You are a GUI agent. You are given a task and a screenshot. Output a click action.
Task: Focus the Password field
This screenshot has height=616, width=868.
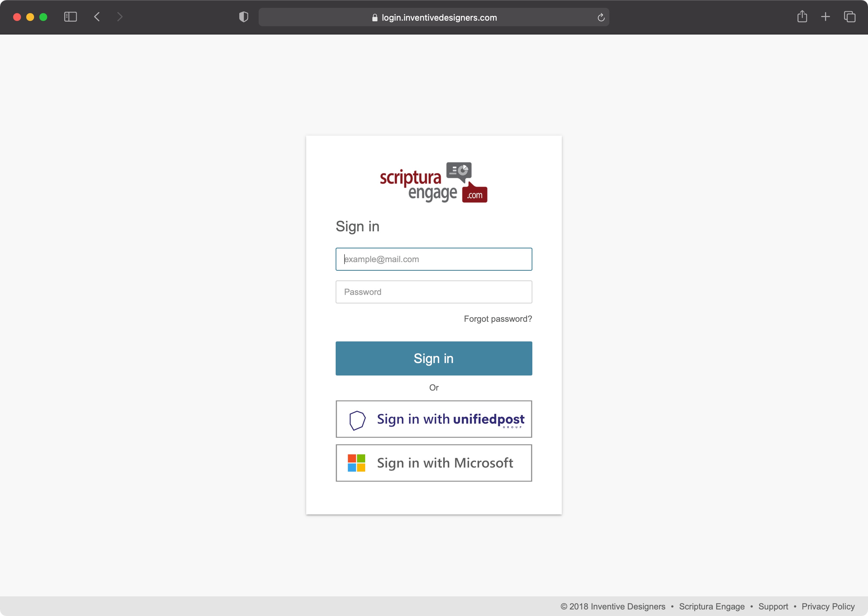tap(434, 292)
